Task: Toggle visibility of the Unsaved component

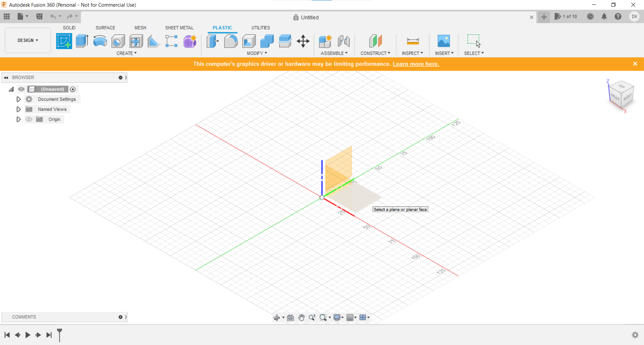Action: [21, 89]
